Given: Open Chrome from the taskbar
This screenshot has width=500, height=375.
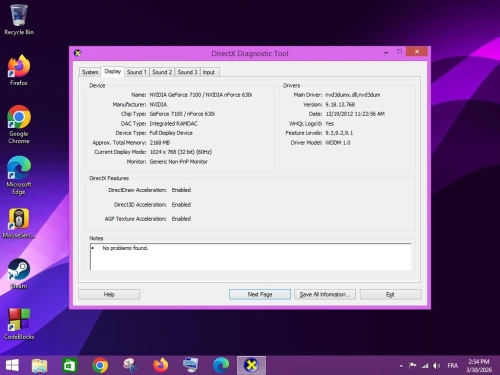Looking at the screenshot, I should pyautogui.click(x=100, y=365).
